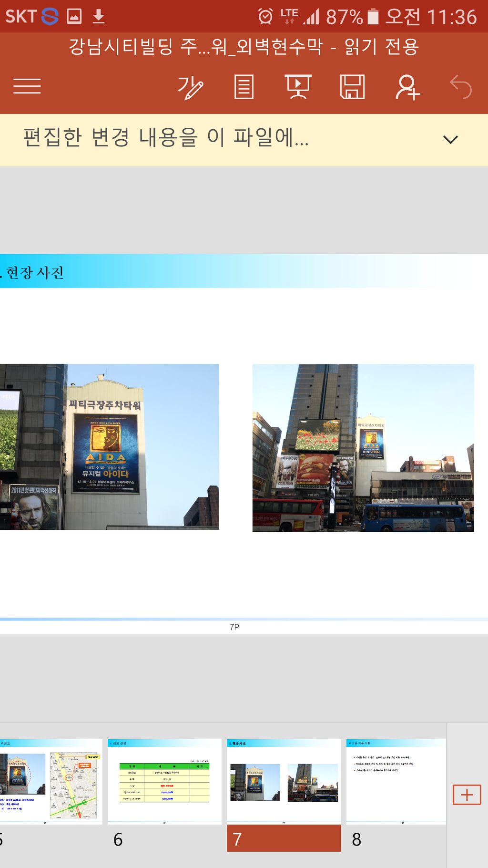Select slide 5 thumbnail with map

tap(50, 781)
